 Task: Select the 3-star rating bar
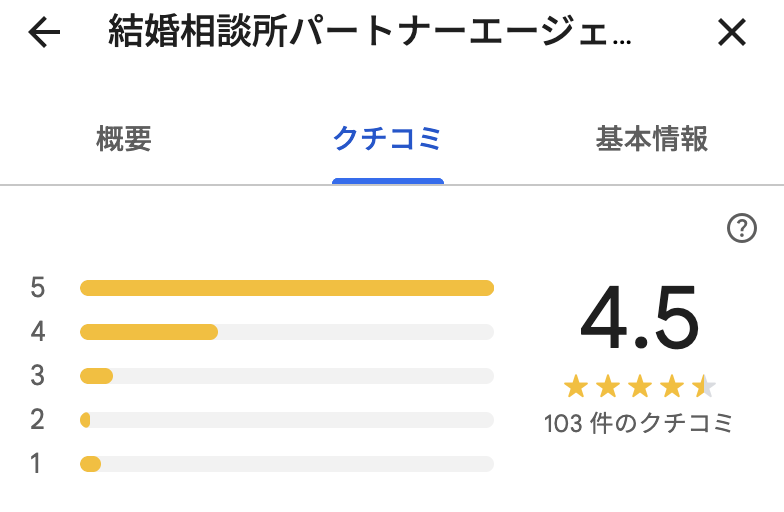[x=287, y=376]
